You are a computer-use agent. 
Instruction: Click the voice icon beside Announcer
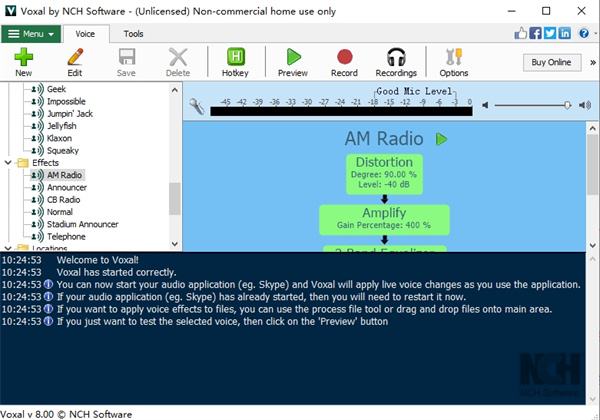tap(38, 187)
